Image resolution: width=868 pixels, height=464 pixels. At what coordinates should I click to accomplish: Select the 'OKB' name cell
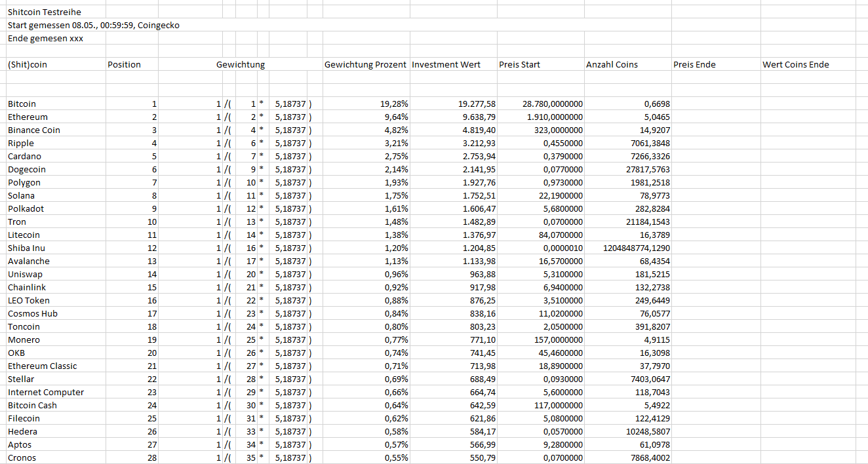56,353
